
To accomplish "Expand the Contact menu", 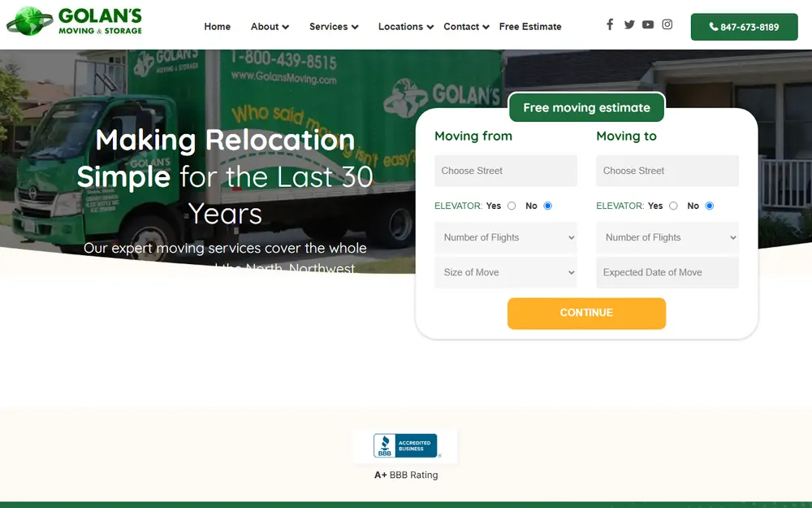I will click(x=466, y=27).
